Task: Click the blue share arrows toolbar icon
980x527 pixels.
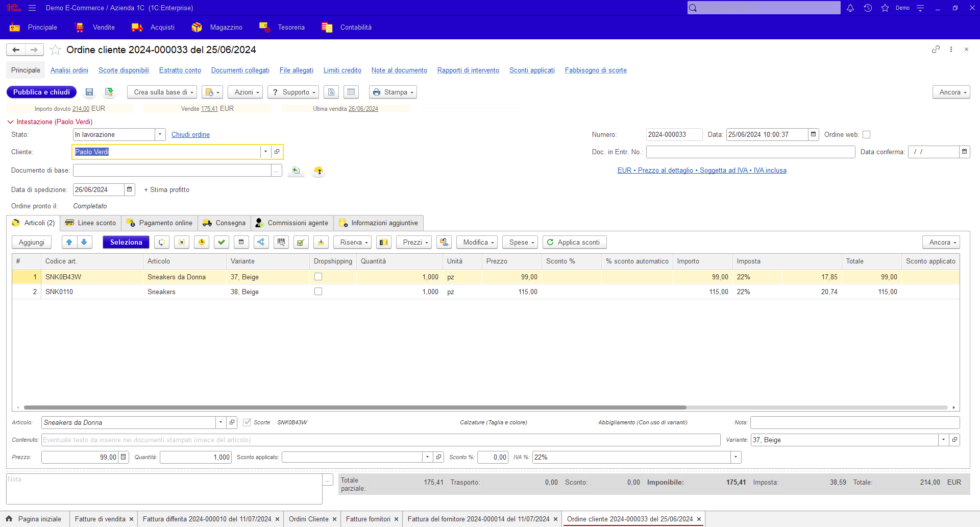Action: pyautogui.click(x=261, y=242)
